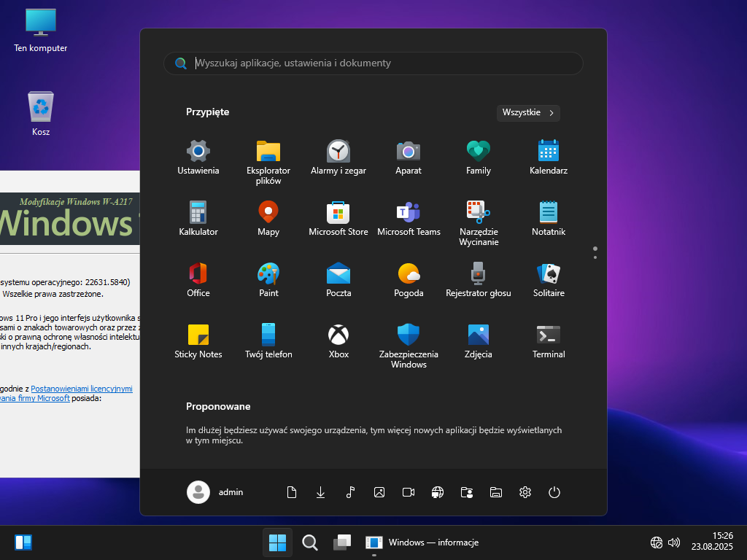Viewport: 747px width, 560px height.
Task: Open the Postanowieniami licencyjnymi link
Action: tap(82, 389)
